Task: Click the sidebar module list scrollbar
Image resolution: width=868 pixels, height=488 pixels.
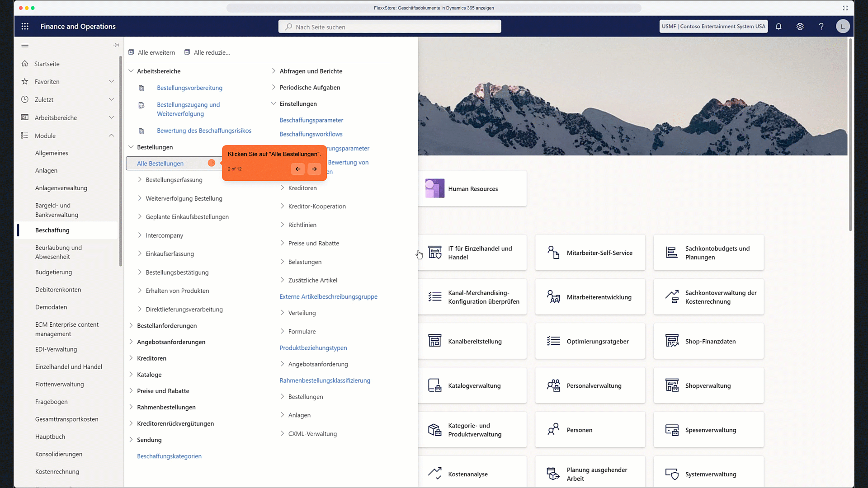Action: click(120, 161)
